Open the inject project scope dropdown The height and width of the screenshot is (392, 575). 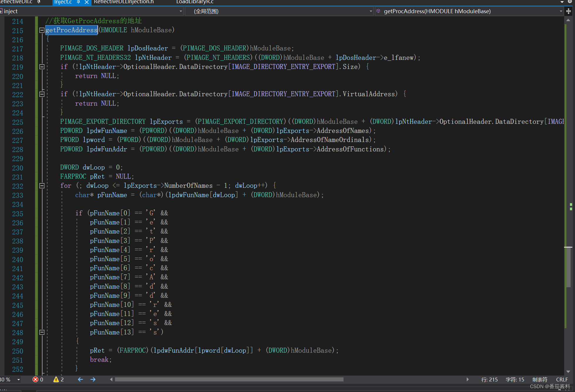point(181,11)
